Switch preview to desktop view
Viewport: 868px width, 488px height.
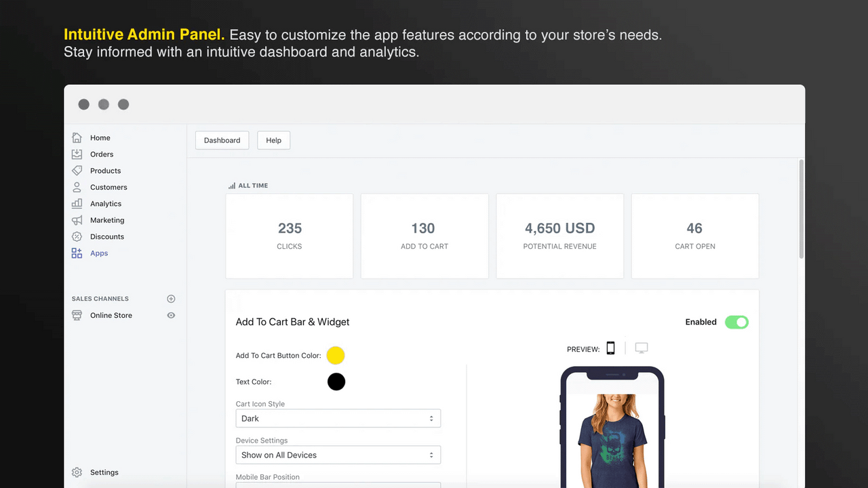coord(642,348)
